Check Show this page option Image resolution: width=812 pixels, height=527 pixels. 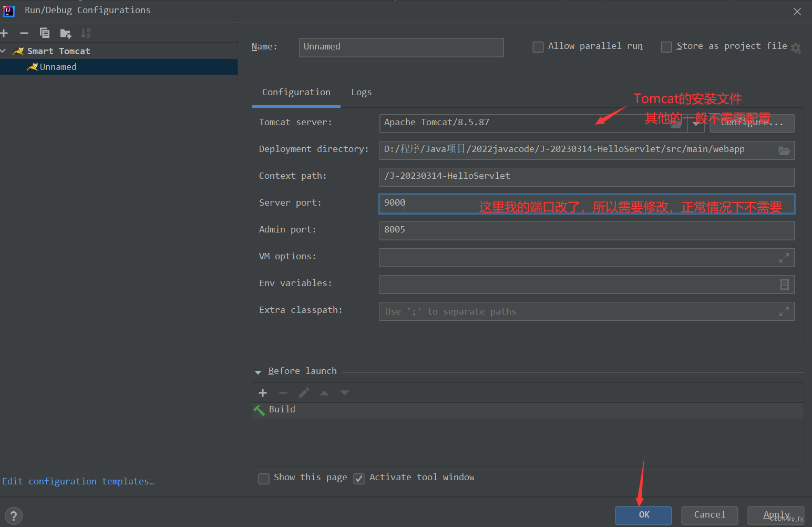pyautogui.click(x=264, y=479)
